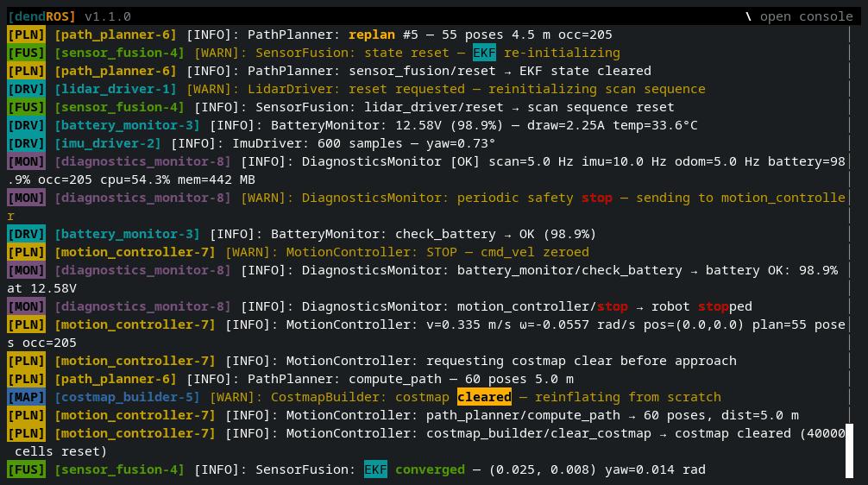Screen dimensions: 868x485
Task: Click the highlighted 'cleared' keyword
Action: coord(484,397)
